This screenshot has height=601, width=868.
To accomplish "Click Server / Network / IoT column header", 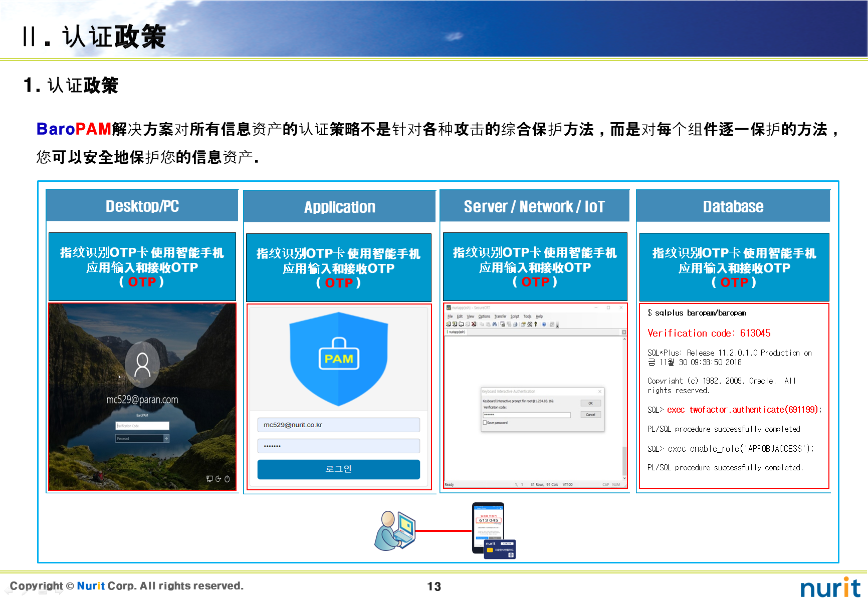I will click(534, 206).
